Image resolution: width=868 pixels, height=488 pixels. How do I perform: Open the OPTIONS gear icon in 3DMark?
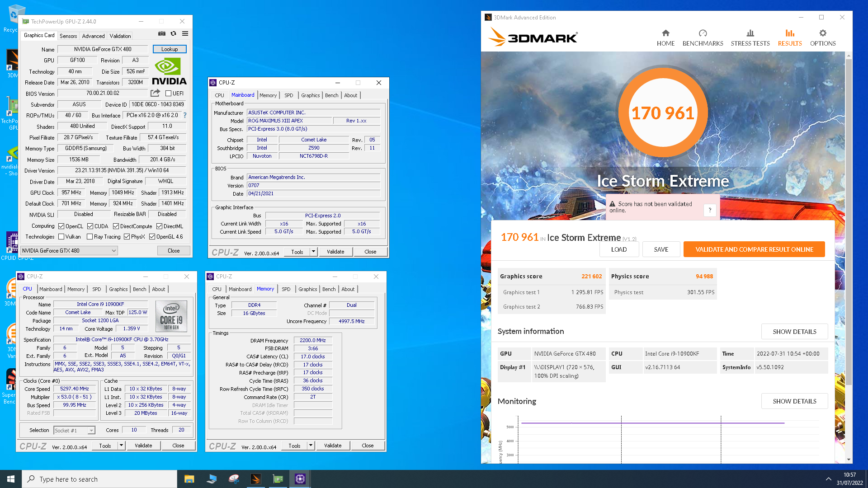coord(823,33)
